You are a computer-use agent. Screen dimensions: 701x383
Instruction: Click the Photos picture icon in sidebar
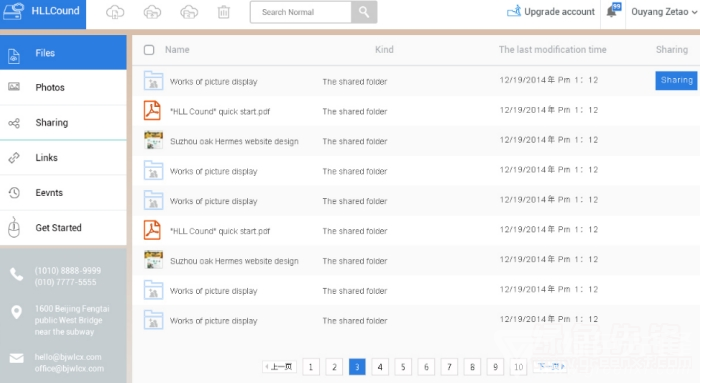(14, 87)
